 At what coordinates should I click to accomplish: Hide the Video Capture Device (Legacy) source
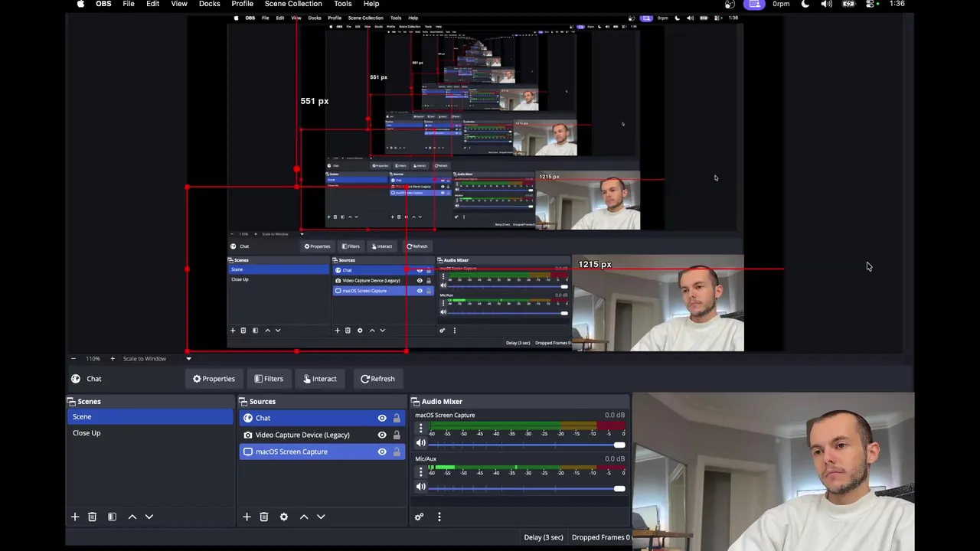[x=382, y=435]
